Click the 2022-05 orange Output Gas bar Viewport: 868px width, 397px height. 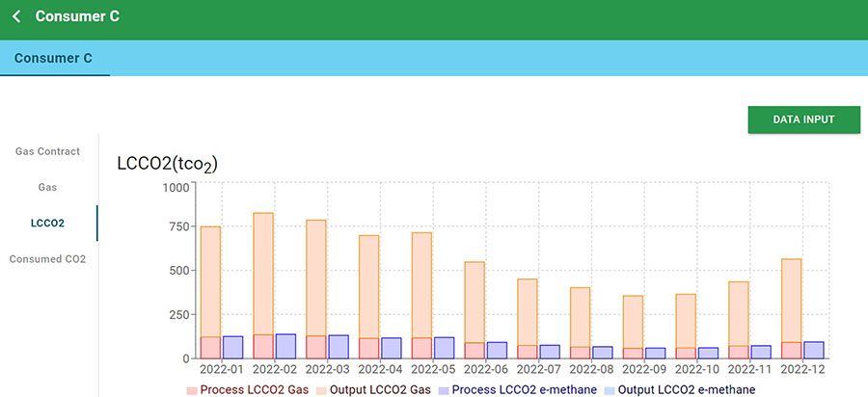pyautogui.click(x=421, y=285)
